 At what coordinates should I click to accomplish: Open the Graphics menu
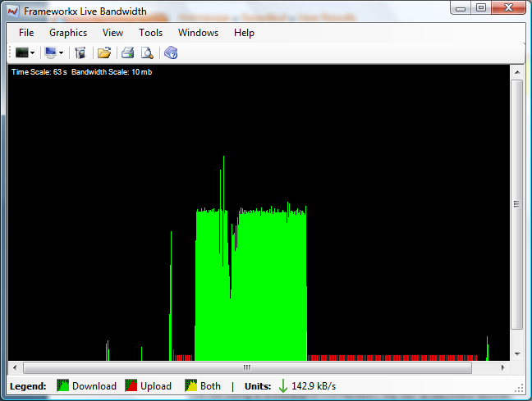pyautogui.click(x=68, y=33)
